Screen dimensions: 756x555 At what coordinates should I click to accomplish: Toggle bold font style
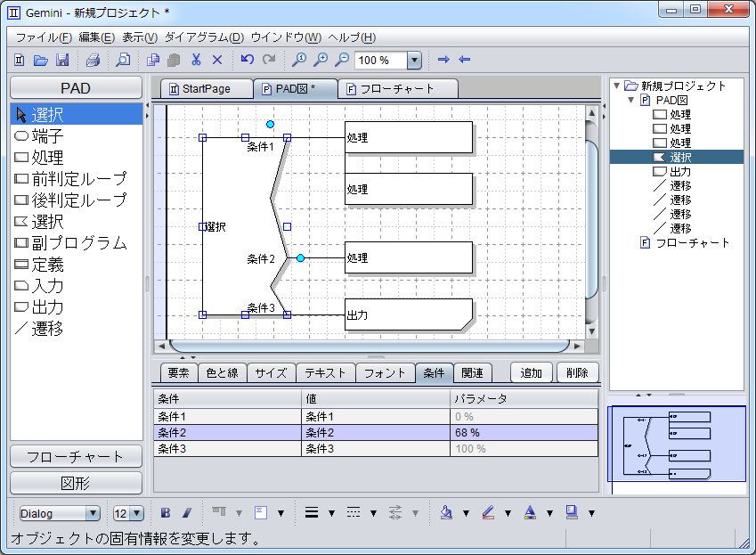click(x=166, y=512)
